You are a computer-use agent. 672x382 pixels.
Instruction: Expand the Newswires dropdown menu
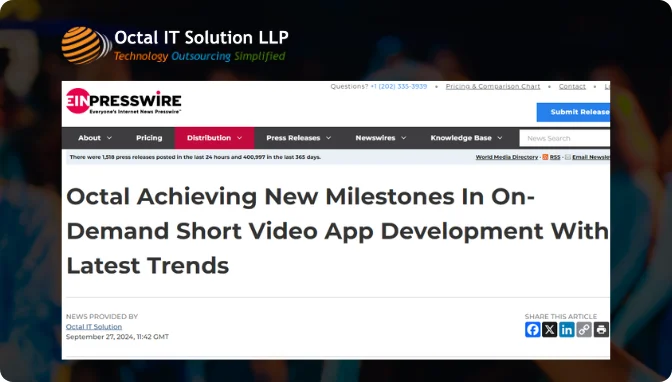(381, 138)
